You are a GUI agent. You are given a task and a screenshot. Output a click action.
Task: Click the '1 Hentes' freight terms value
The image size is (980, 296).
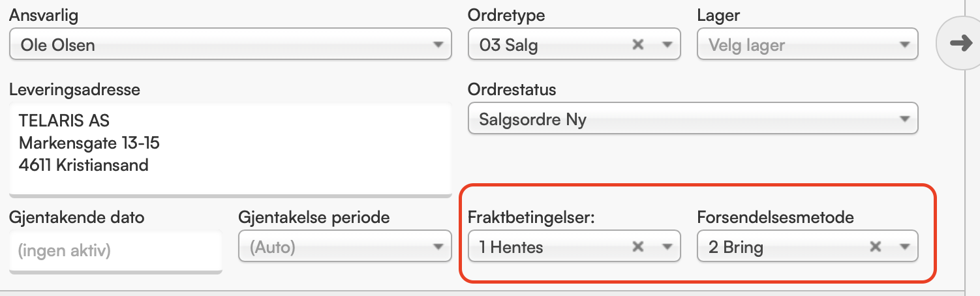point(512,247)
